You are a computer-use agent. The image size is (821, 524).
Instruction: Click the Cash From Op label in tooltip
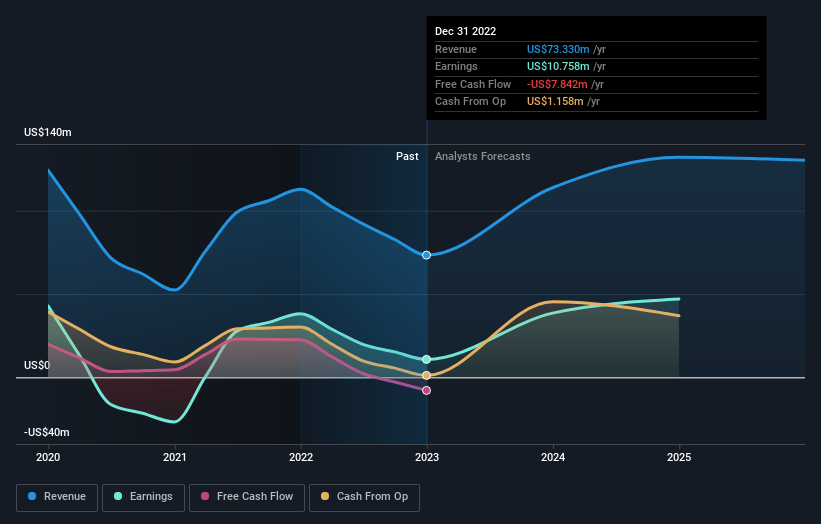coord(471,102)
